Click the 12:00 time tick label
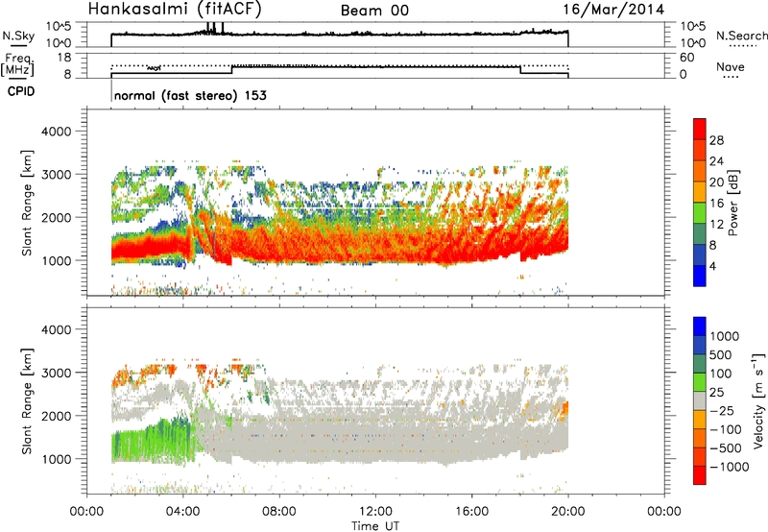The image size is (768, 532). 375,512
